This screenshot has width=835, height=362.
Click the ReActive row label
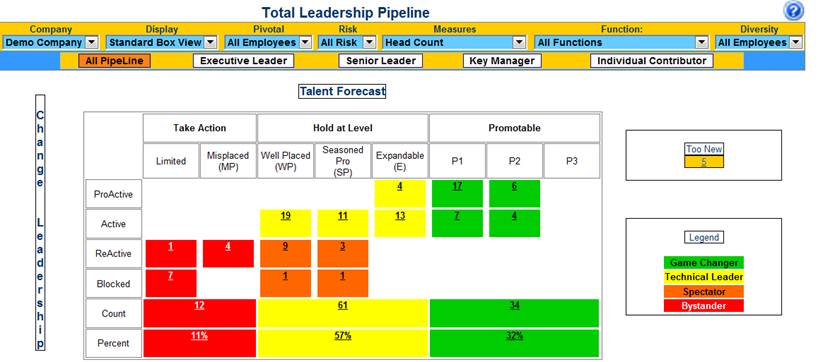click(113, 254)
